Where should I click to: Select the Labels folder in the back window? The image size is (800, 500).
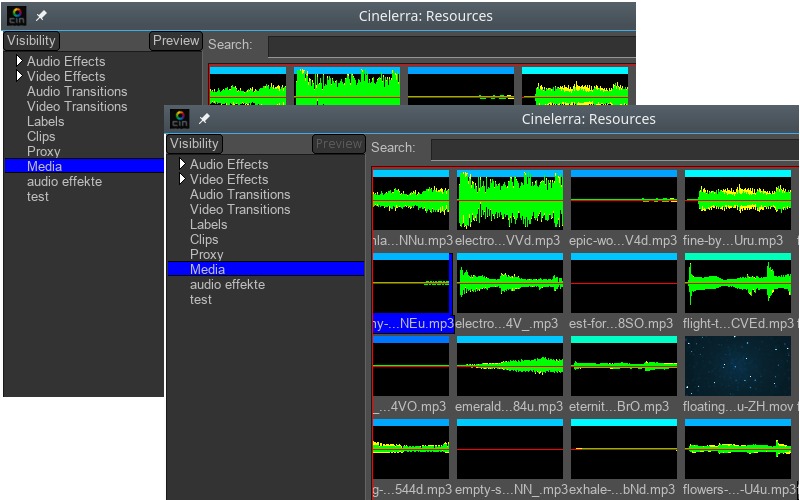(46, 121)
